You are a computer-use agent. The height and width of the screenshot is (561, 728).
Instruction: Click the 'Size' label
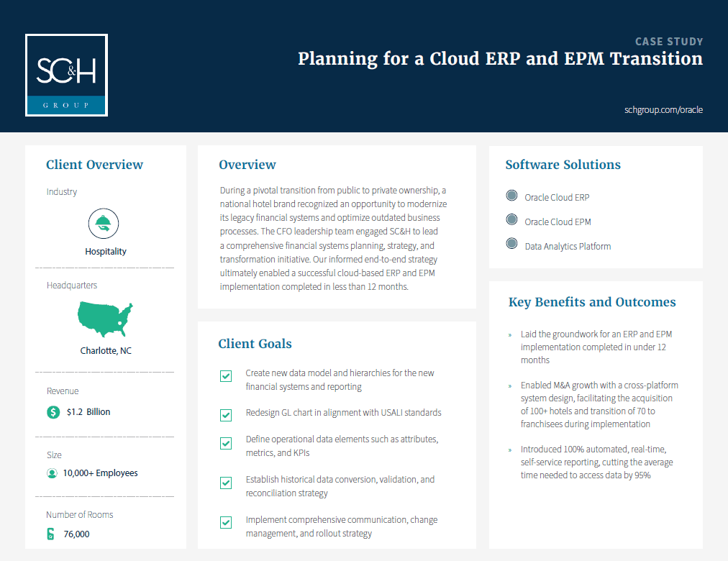pyautogui.click(x=54, y=455)
